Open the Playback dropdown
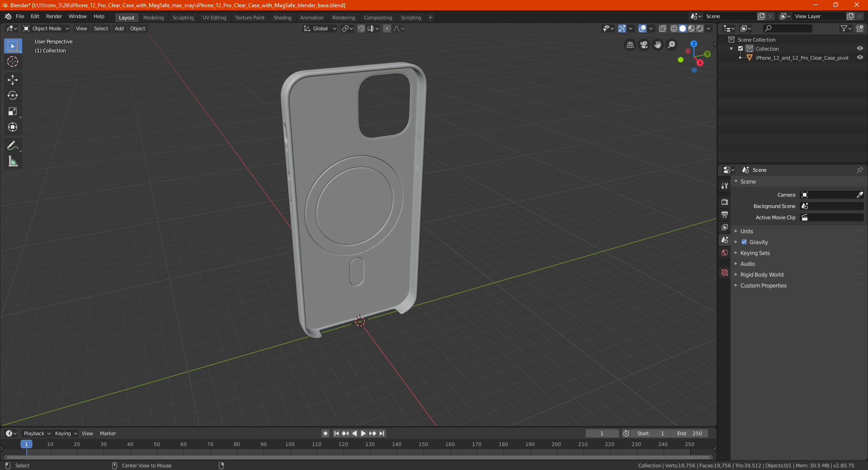Viewport: 868px width, 470px height. click(x=37, y=433)
